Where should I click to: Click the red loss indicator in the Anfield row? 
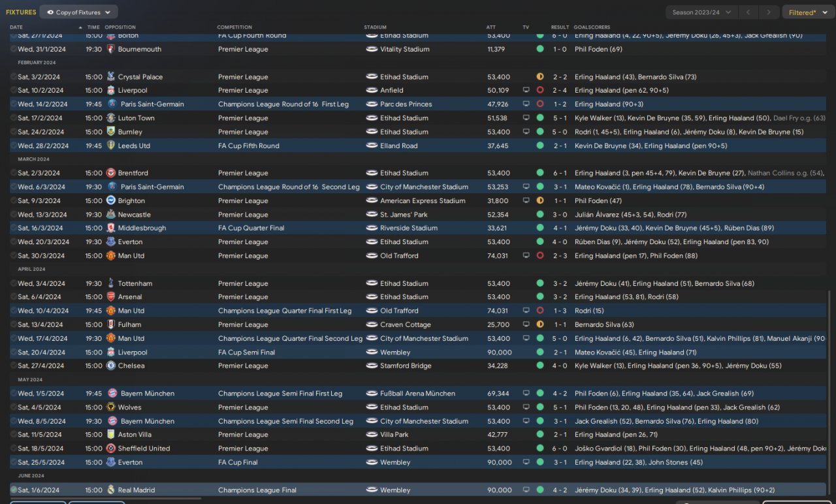(540, 90)
